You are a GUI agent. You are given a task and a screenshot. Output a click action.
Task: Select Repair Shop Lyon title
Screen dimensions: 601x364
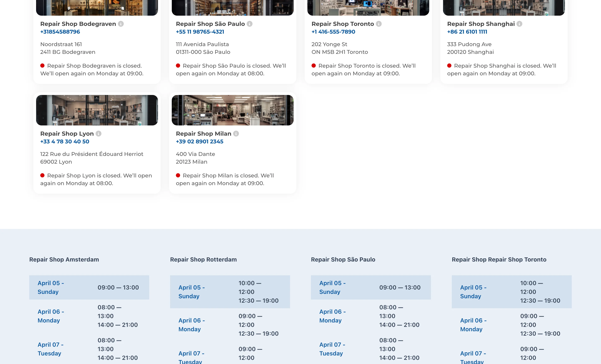pyautogui.click(x=67, y=133)
